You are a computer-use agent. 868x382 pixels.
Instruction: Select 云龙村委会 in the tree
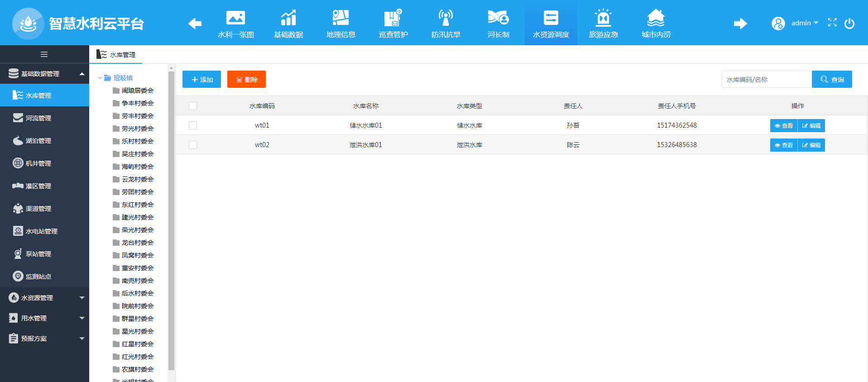coord(138,179)
